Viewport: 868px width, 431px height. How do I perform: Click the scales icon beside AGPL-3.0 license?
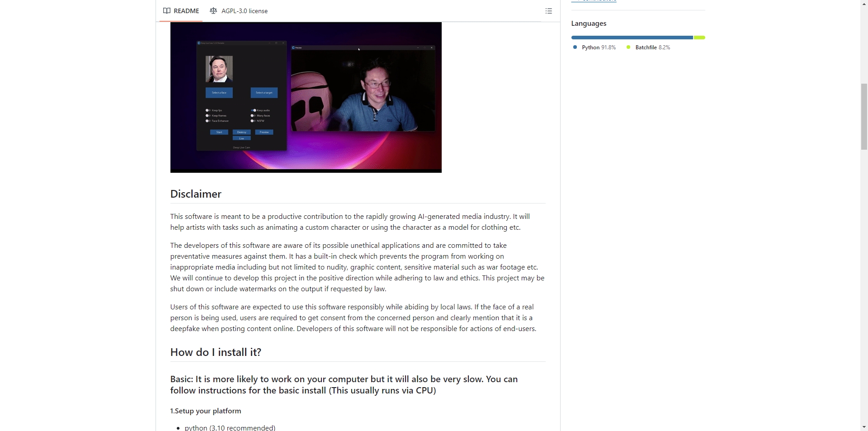213,11
